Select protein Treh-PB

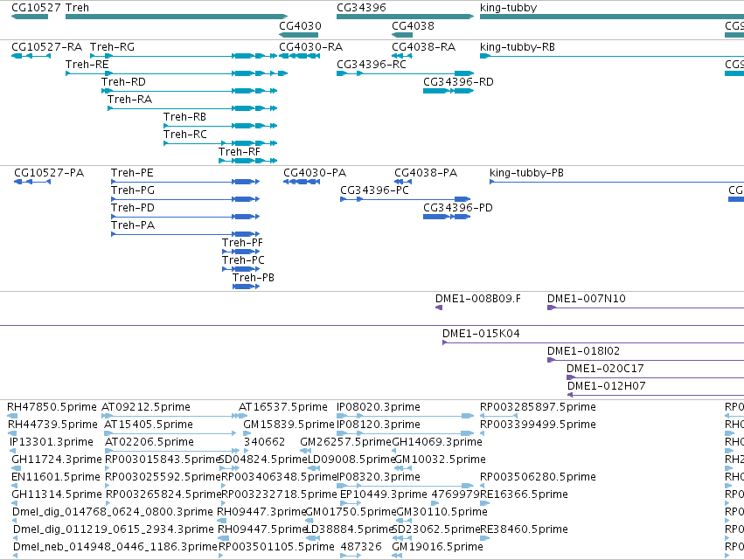point(246,287)
